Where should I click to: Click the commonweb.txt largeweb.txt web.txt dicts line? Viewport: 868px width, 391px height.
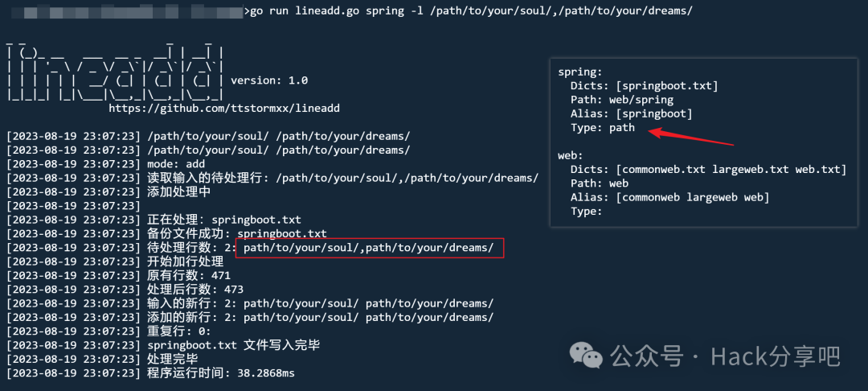click(x=708, y=169)
